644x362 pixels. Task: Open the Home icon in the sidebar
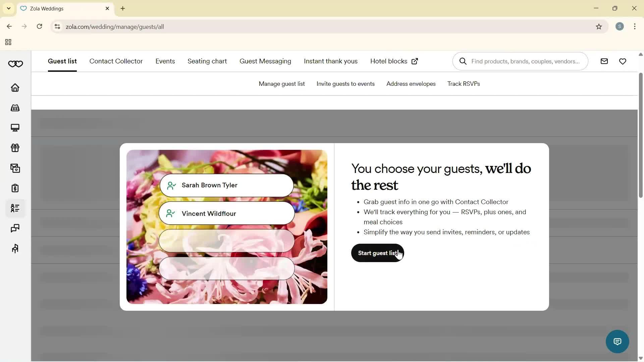coord(15,88)
